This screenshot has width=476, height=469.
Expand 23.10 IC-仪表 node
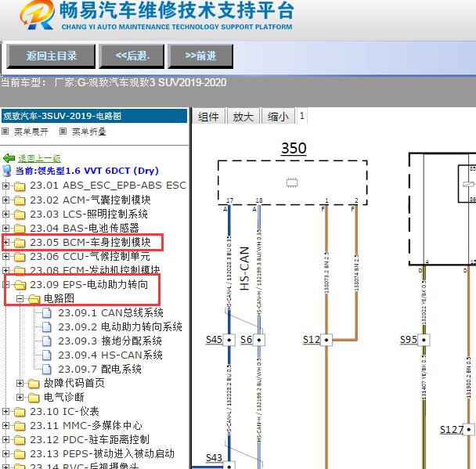[x=5, y=412]
